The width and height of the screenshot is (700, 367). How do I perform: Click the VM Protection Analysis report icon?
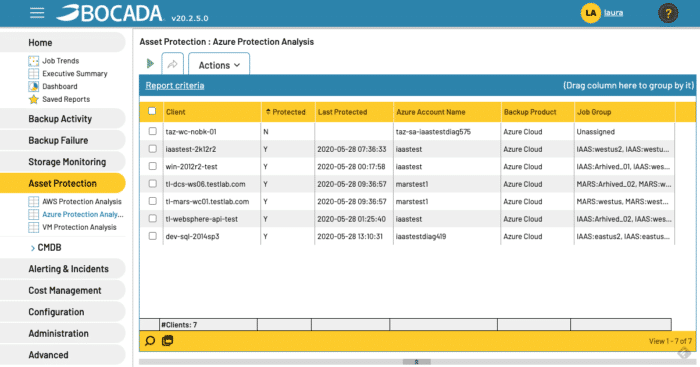(33, 227)
